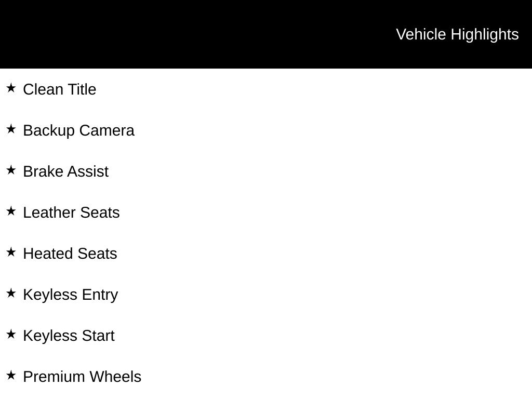Image resolution: width=532 pixels, height=399 pixels.
Task: Select the Heated Seats highlight text
Action: click(x=70, y=254)
